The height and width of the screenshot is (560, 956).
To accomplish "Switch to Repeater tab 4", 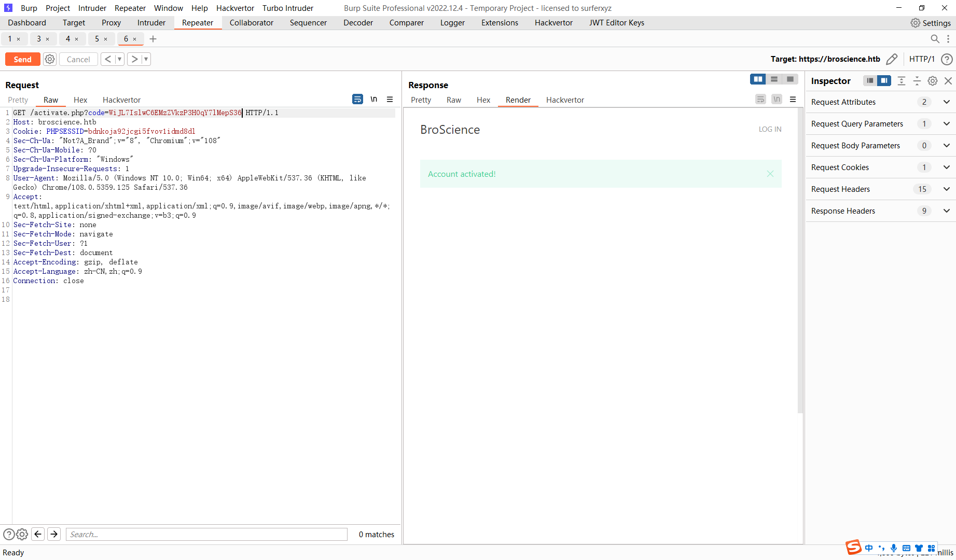I will (x=68, y=39).
